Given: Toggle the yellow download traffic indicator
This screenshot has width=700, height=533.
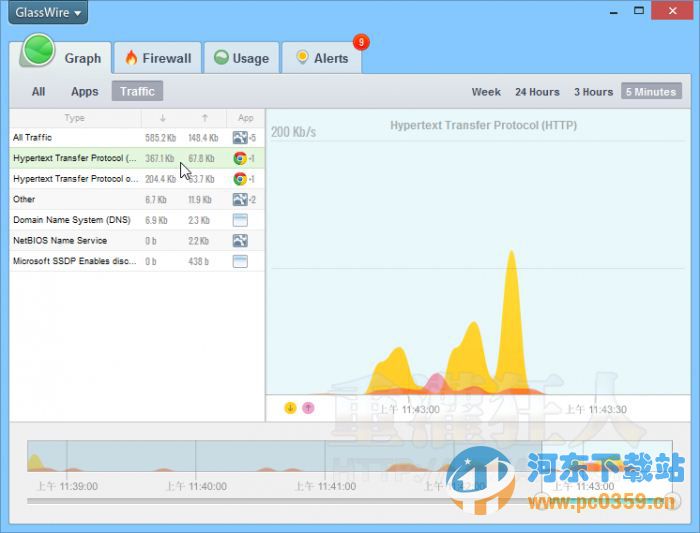Looking at the screenshot, I should click(290, 407).
